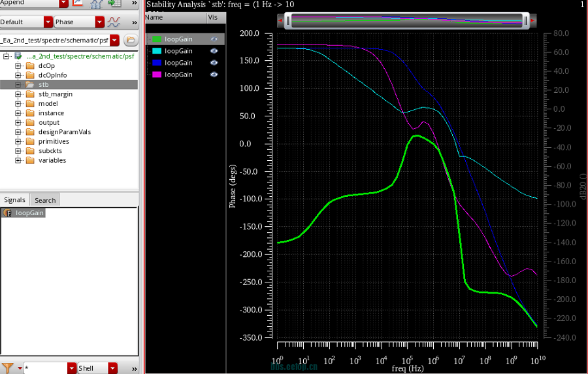Image resolution: width=588 pixels, height=374 pixels.
Task: Click the Name column header
Action: [x=176, y=17]
